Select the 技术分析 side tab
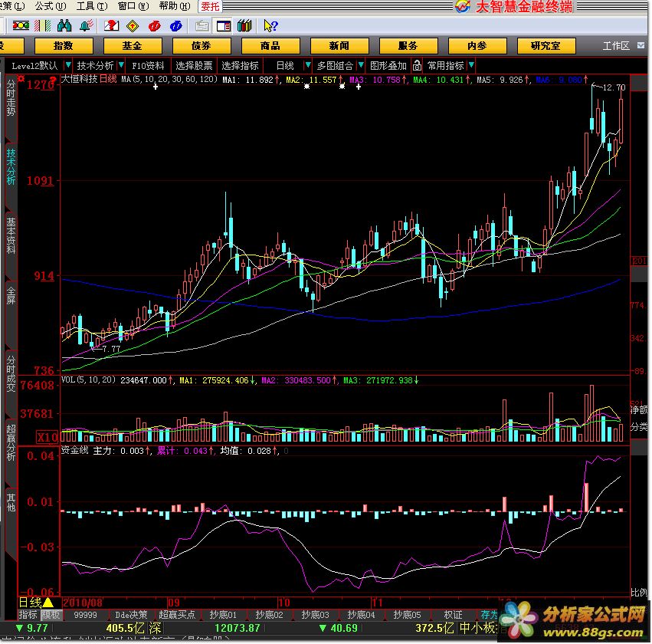Screen dimensions: 652x644 pos(11,167)
